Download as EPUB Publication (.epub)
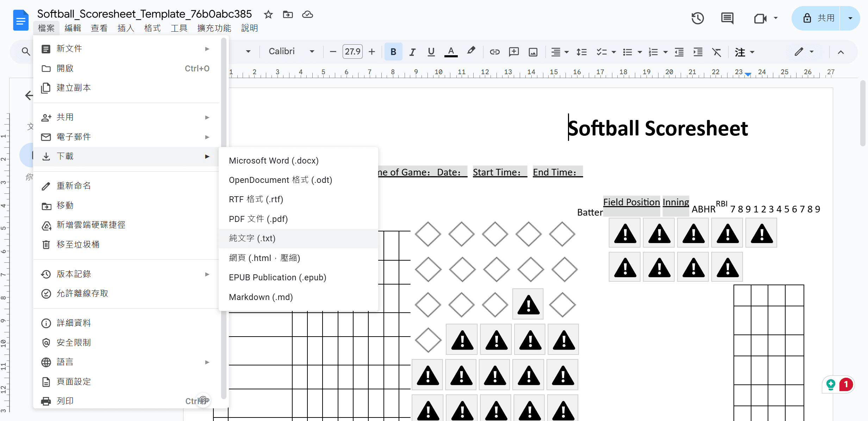868x421 pixels. 298,278
